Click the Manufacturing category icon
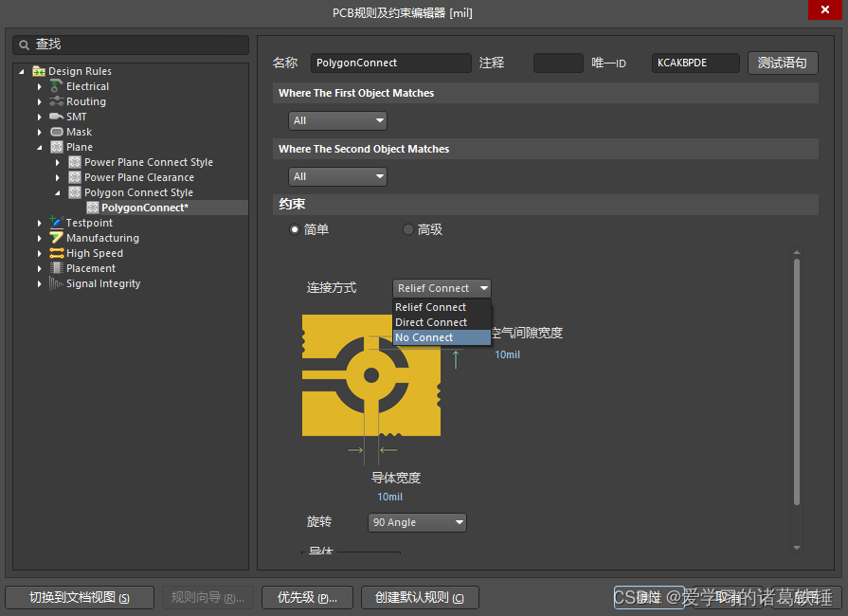 57,238
